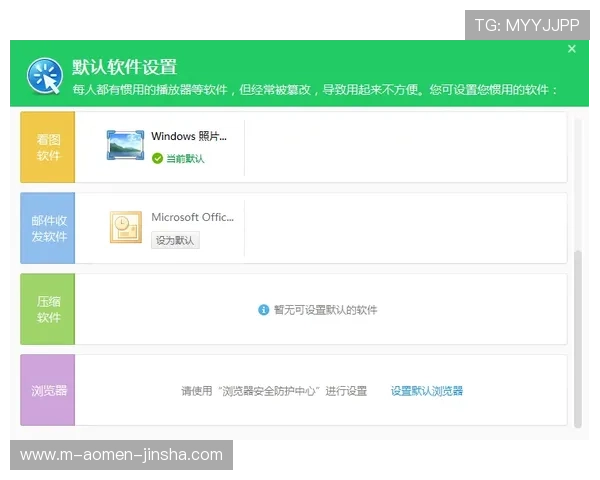Close the 默认软件设置 dialog
Screen dimensions: 600x480
[572, 49]
